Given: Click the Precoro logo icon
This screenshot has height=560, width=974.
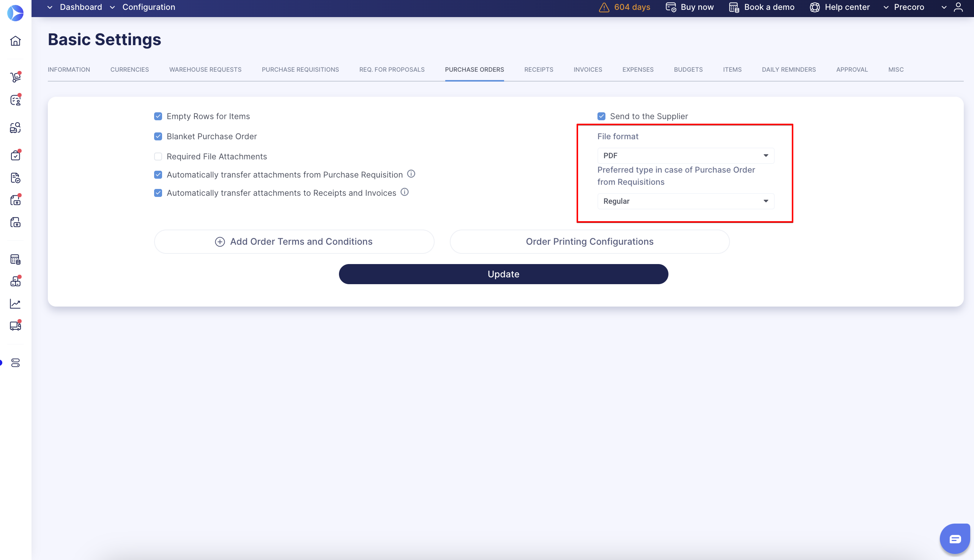Looking at the screenshot, I should [16, 13].
